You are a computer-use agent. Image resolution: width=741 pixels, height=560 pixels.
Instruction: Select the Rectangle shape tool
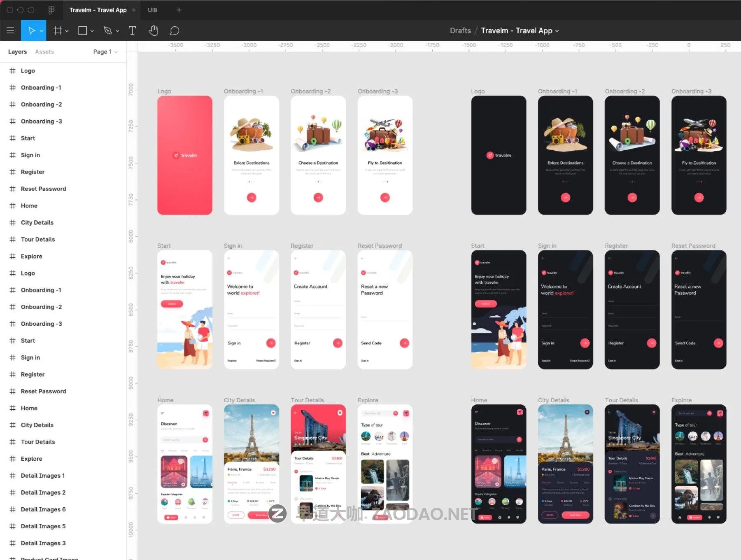(x=82, y=30)
